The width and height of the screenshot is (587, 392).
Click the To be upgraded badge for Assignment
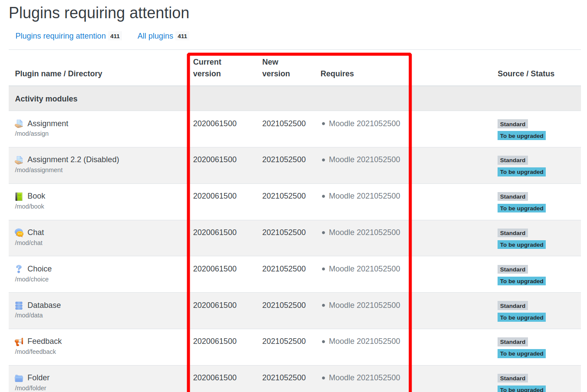[x=521, y=136]
